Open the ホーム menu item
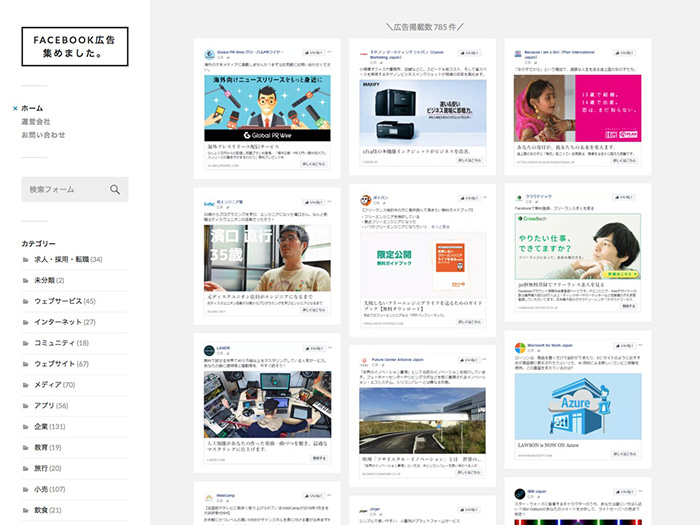Image resolution: width=700 pixels, height=525 pixels. coord(32,108)
